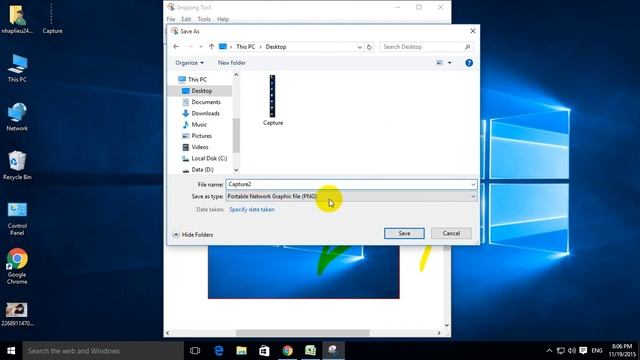The width and height of the screenshot is (640, 360).
Task: Expand the File name dropdown arrow
Action: (x=473, y=184)
